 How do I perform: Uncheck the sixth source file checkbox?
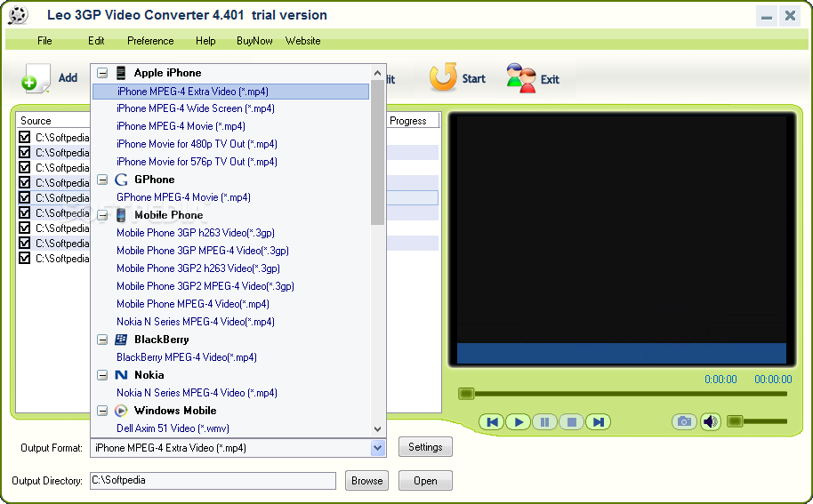click(24, 213)
